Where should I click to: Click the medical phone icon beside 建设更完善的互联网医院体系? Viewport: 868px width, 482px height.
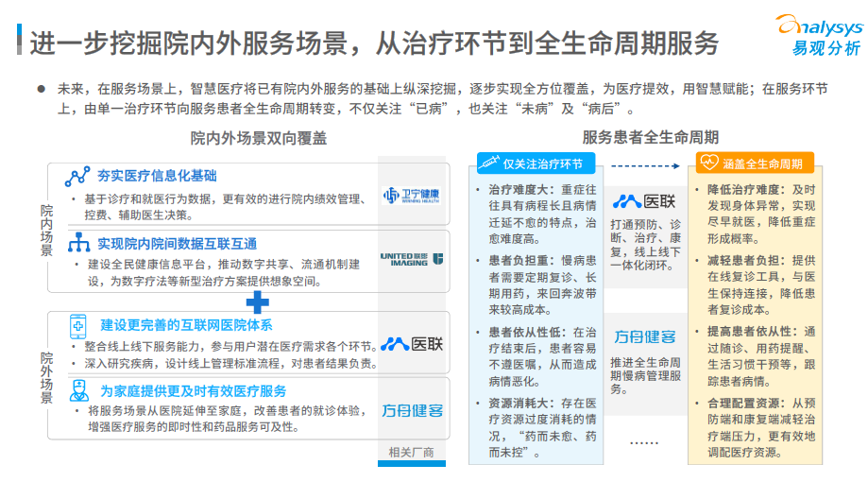[77, 326]
